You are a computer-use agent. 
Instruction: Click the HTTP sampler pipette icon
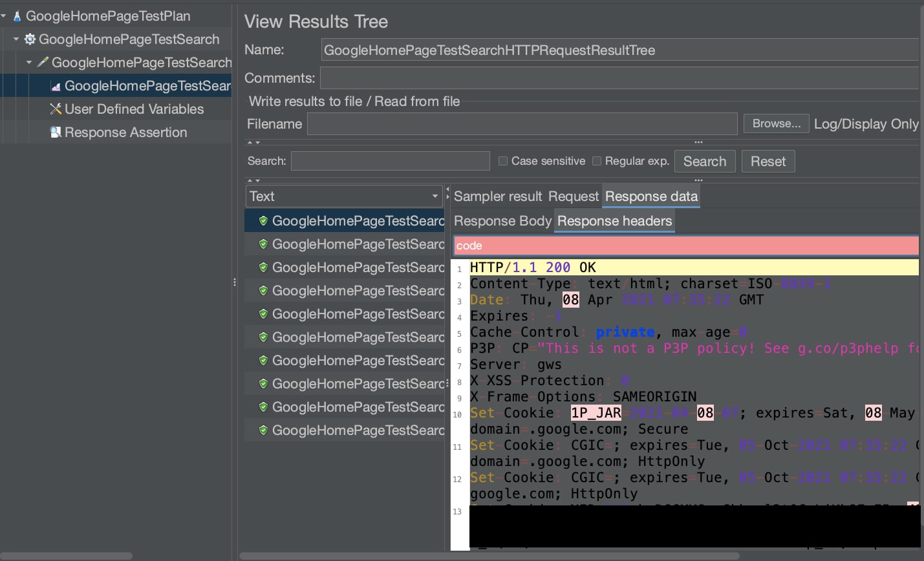[x=43, y=63]
